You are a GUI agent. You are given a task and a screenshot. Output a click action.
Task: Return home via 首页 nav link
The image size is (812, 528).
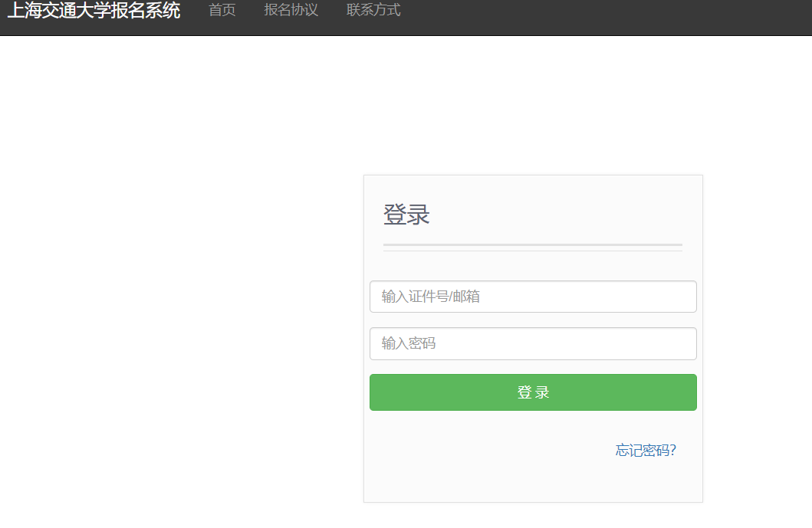(222, 11)
